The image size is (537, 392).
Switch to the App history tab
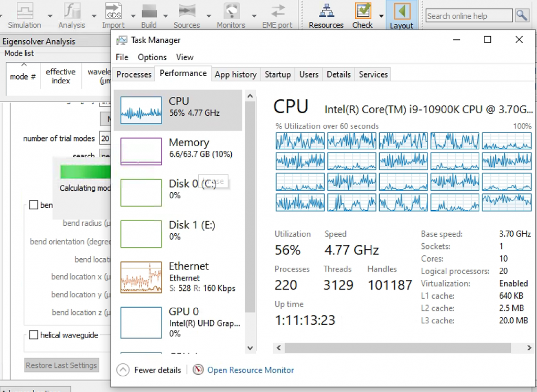[235, 74]
